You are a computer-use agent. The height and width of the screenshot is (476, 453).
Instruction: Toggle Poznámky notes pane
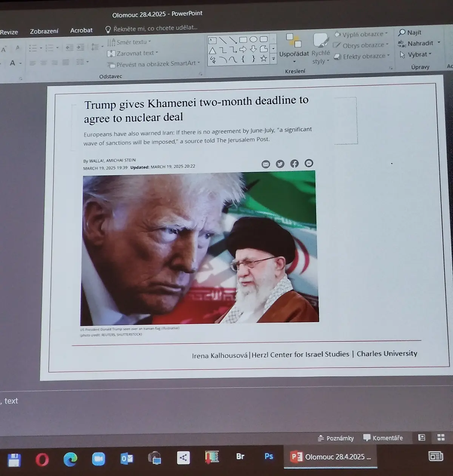pyautogui.click(x=336, y=438)
